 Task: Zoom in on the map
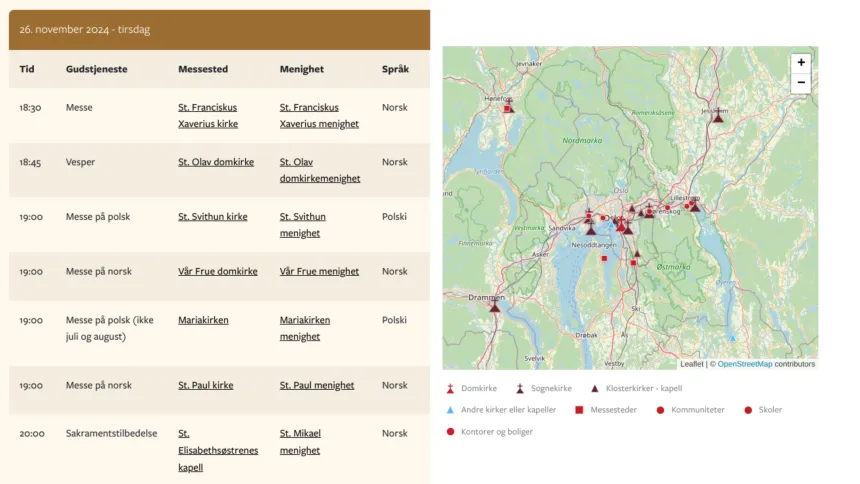[x=801, y=63]
